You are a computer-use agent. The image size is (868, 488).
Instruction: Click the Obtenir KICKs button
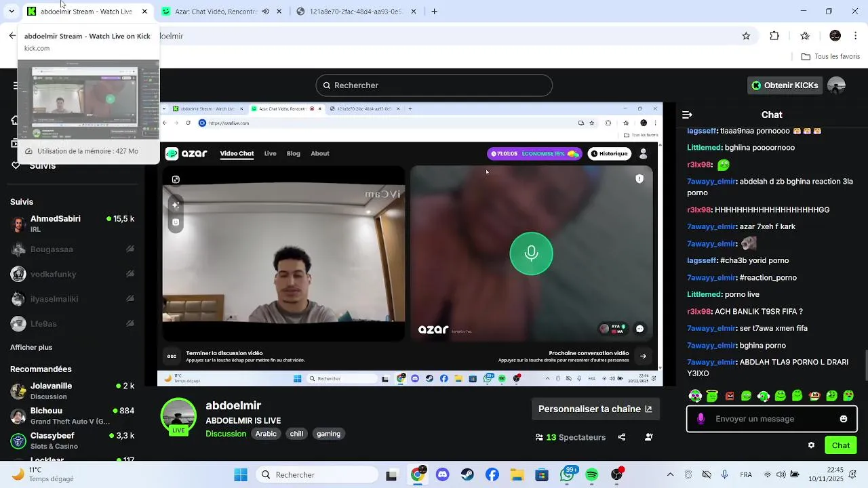(x=784, y=85)
